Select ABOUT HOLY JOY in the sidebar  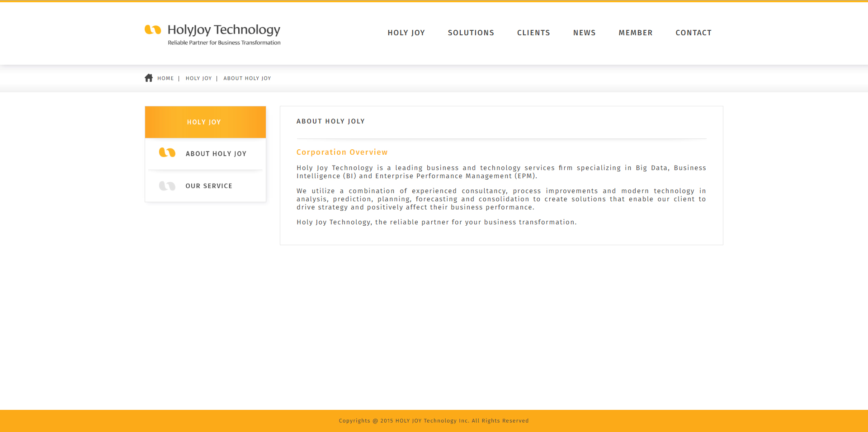[216, 154]
